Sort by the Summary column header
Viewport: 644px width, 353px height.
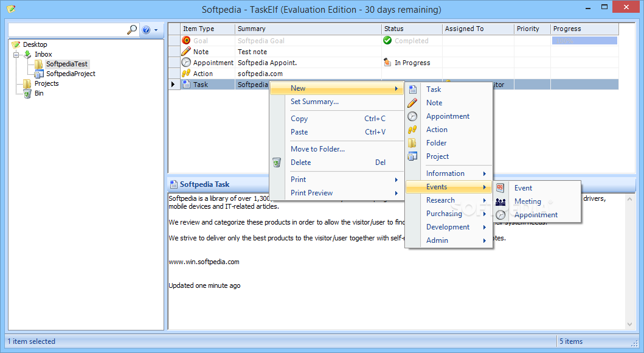click(x=308, y=29)
